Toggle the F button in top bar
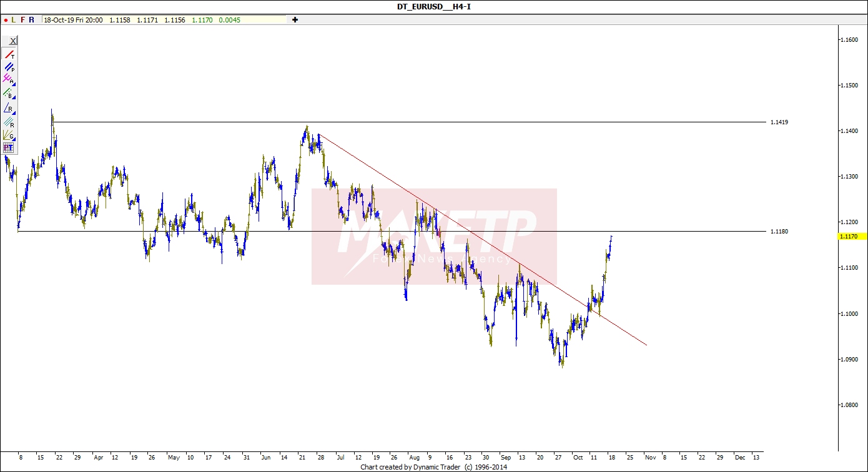Viewport: 868px width, 472px height. coord(23,20)
